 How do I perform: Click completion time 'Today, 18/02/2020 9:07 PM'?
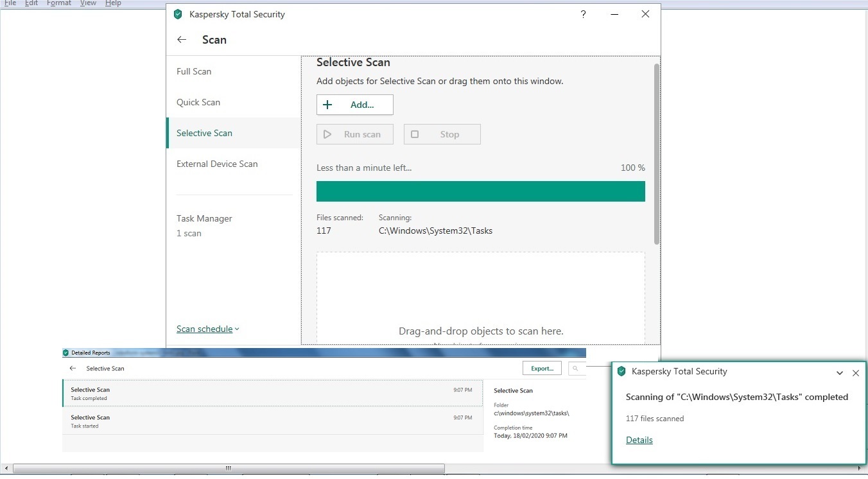[530, 435]
